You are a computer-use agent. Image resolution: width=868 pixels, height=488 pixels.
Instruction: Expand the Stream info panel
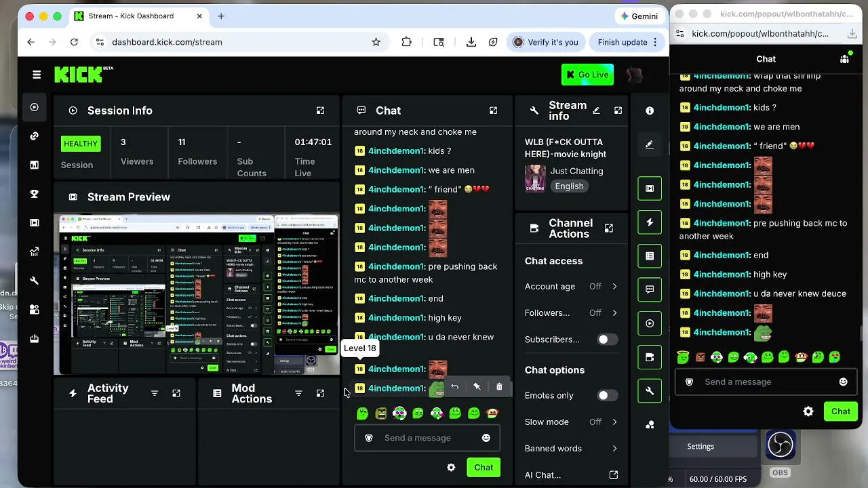618,110
